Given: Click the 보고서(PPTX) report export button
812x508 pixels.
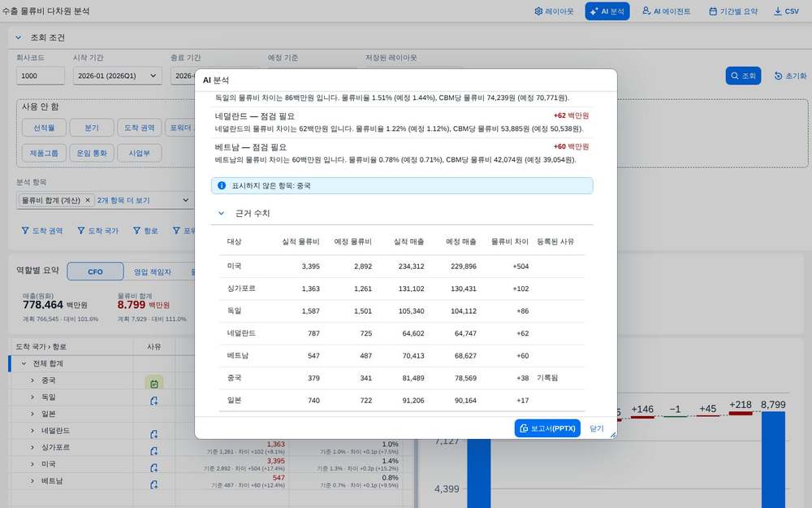Looking at the screenshot, I should pyautogui.click(x=547, y=428).
